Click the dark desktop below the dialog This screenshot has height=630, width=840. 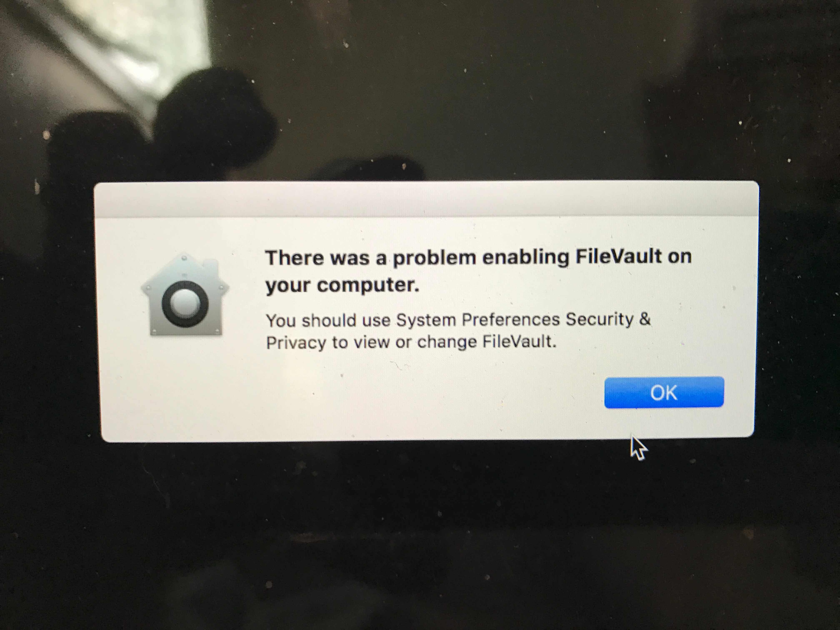tap(418, 532)
